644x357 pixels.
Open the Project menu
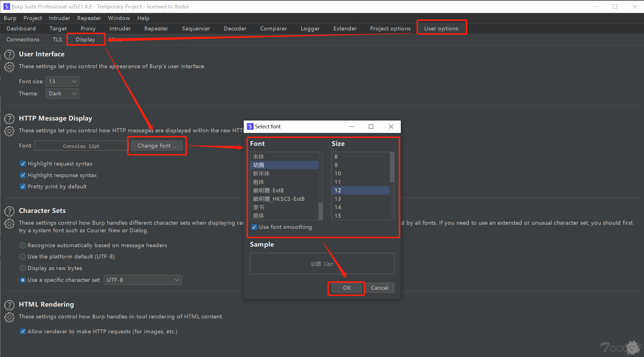(x=33, y=18)
